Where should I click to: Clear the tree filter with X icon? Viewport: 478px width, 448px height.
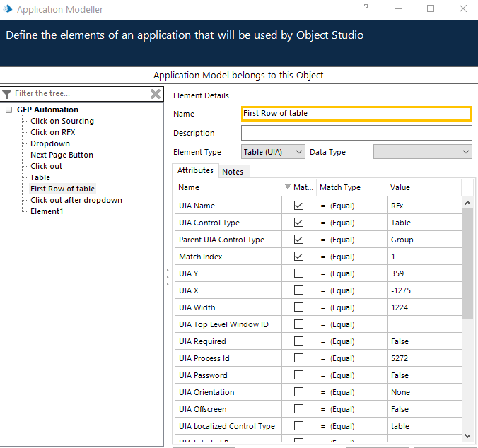pyautogui.click(x=156, y=94)
